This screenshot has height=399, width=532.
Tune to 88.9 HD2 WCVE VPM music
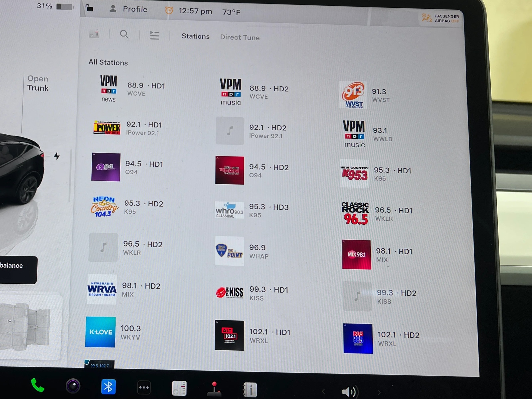(254, 92)
